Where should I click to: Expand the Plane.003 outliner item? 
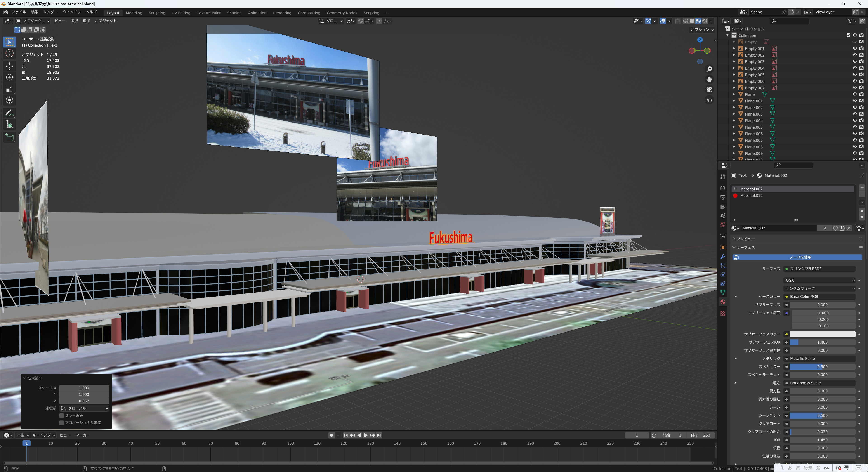click(x=734, y=114)
